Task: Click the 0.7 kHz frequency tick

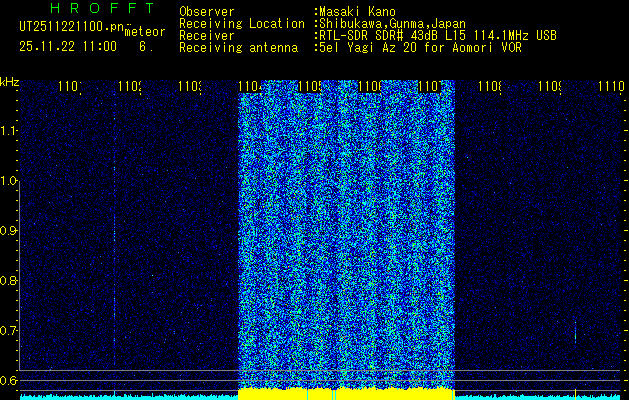Action: (x=9, y=331)
